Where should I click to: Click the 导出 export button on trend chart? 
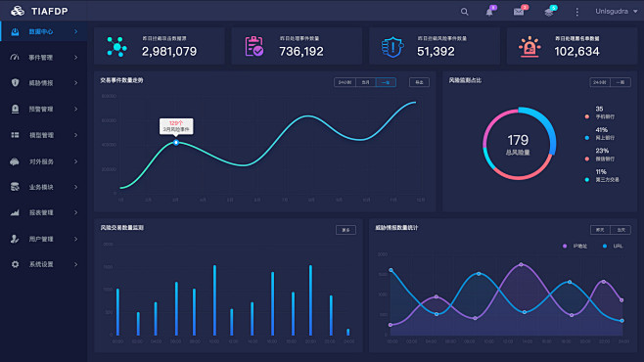(x=419, y=82)
